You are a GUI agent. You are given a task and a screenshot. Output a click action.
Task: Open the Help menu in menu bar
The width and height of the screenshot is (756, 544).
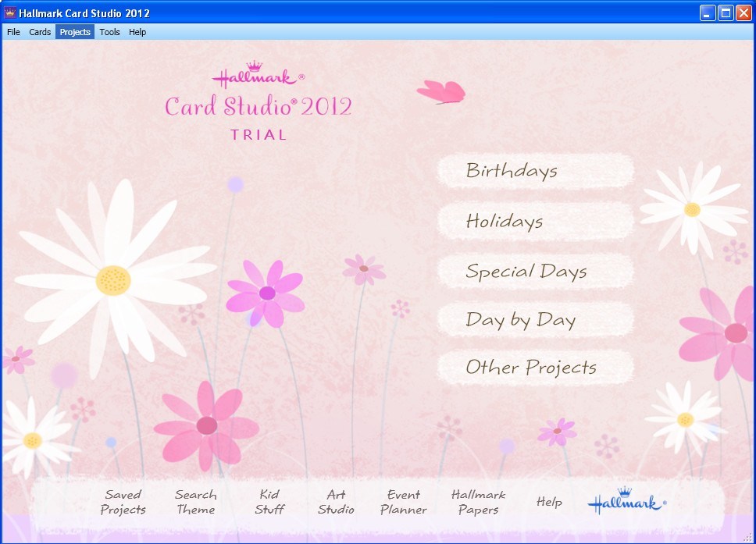(x=137, y=32)
